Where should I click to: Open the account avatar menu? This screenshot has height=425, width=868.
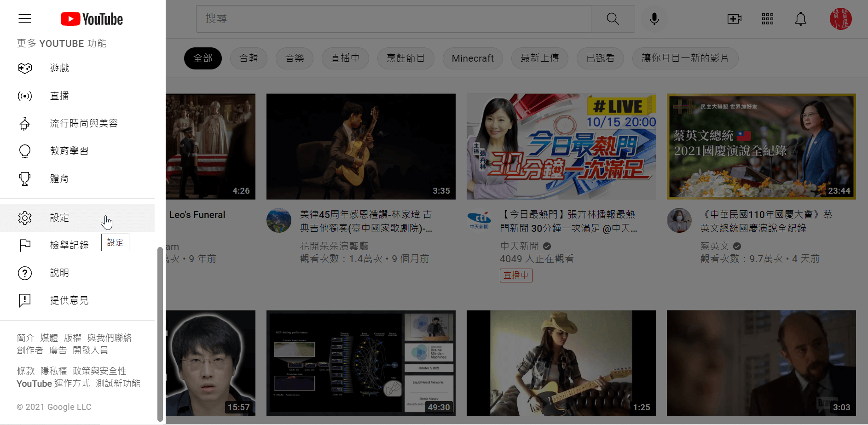840,19
